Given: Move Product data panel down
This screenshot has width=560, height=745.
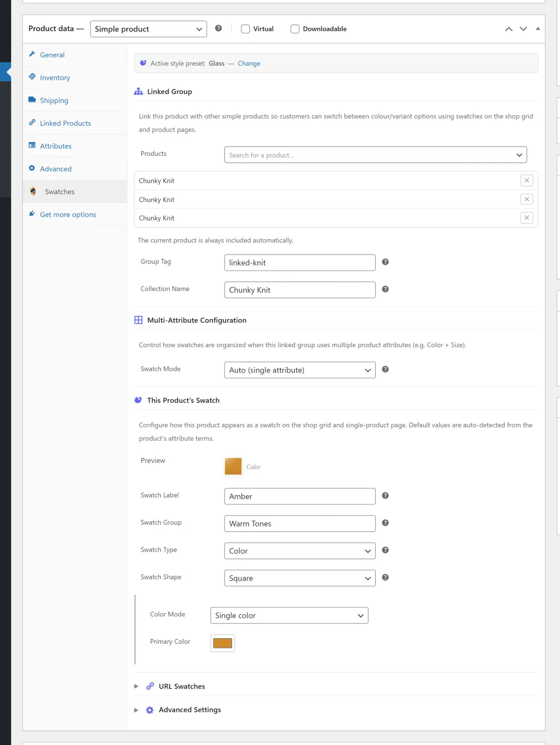Looking at the screenshot, I should (523, 29).
